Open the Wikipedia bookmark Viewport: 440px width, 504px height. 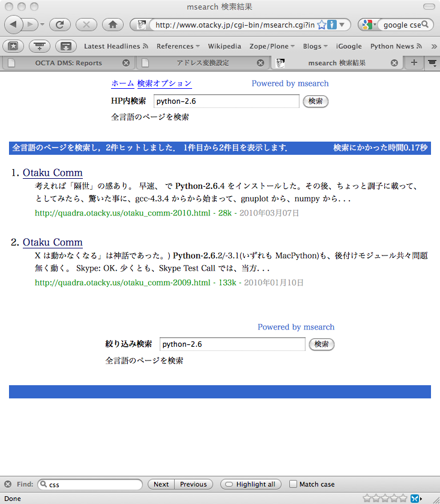[x=224, y=46]
